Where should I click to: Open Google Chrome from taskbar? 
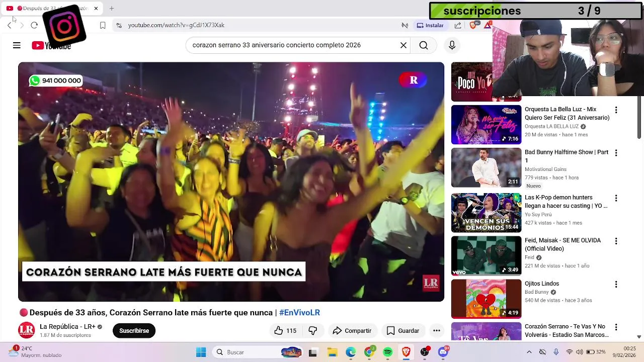[369, 352]
